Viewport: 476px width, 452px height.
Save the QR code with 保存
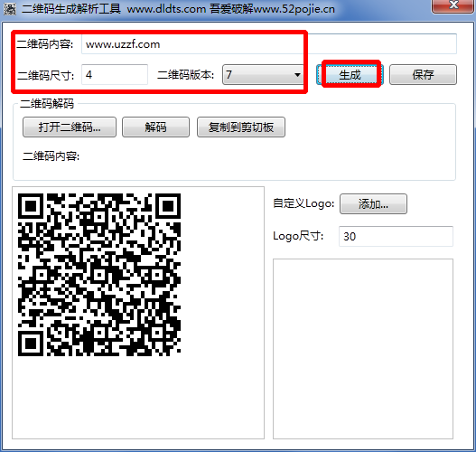(423, 74)
